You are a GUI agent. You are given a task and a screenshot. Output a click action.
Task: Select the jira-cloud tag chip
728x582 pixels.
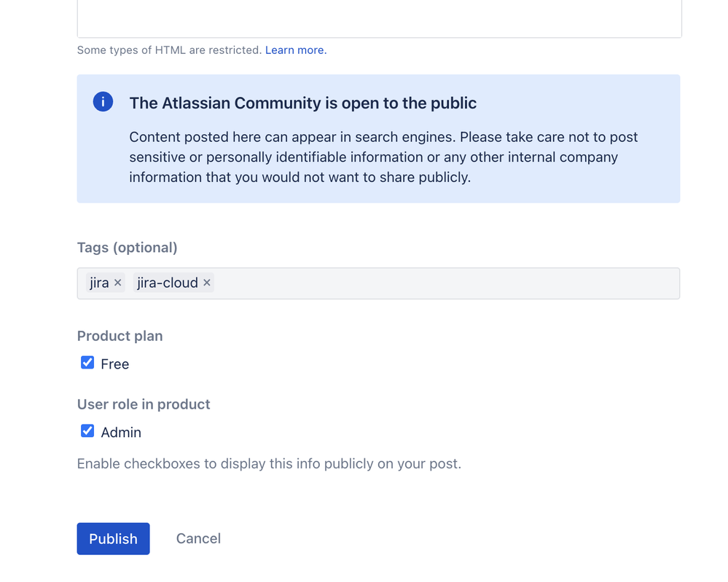tap(168, 283)
